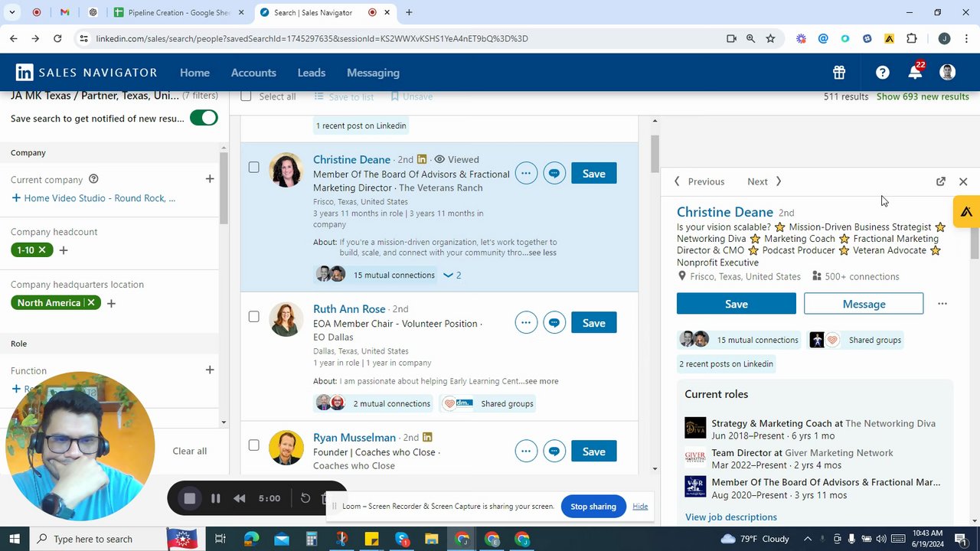Image resolution: width=980 pixels, height=551 pixels.
Task: Tick the checkbox for Ruth Ann Rose
Action: point(253,316)
